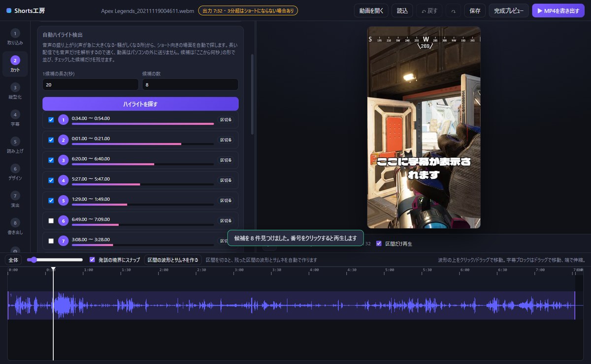Open step 6 デザイン
591x364 pixels.
pos(15,172)
